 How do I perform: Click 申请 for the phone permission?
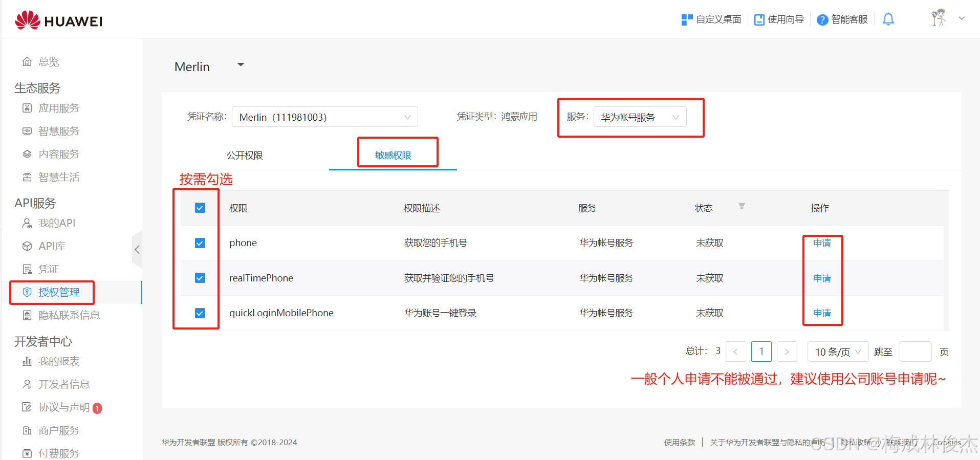point(822,243)
